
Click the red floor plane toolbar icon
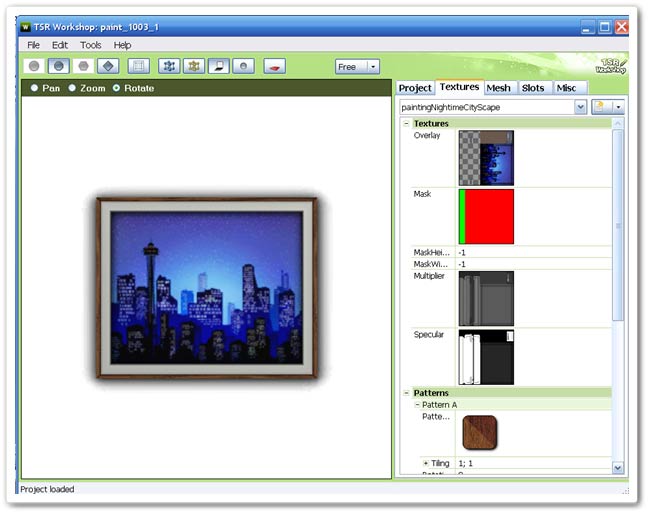pyautogui.click(x=274, y=66)
